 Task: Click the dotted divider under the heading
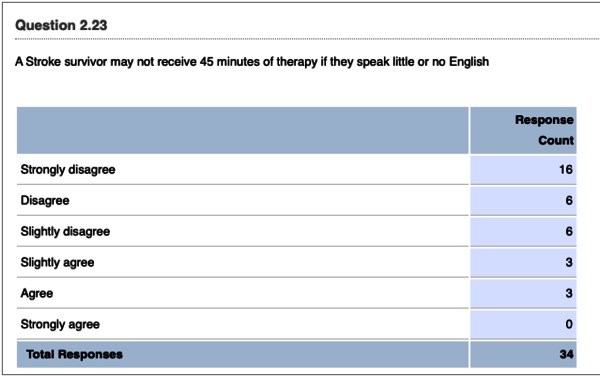pyautogui.click(x=307, y=39)
